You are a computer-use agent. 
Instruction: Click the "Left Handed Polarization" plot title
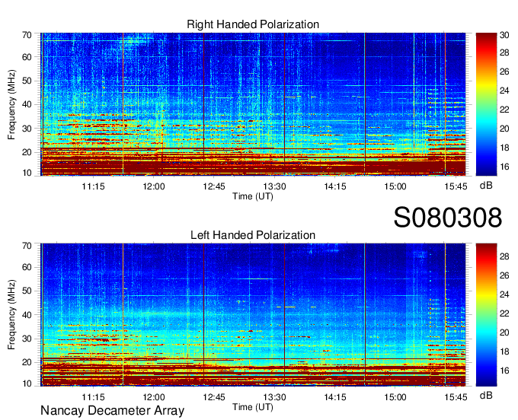(253, 235)
